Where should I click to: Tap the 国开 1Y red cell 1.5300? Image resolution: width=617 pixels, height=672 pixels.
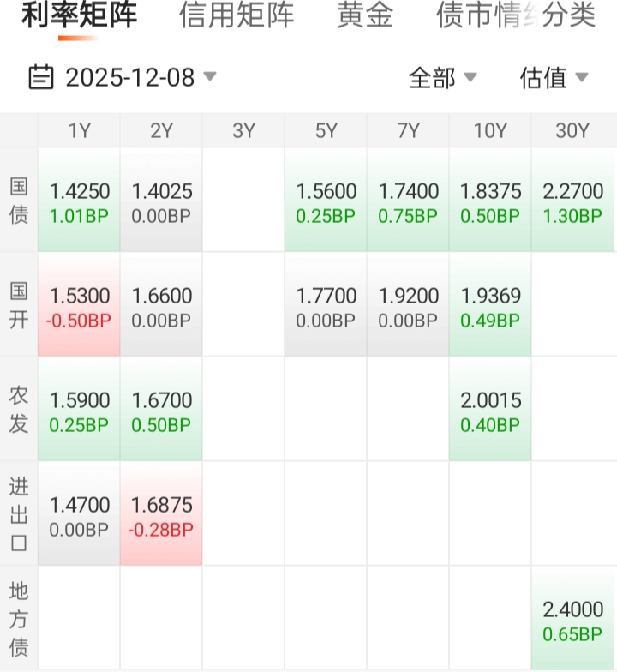coord(79,306)
